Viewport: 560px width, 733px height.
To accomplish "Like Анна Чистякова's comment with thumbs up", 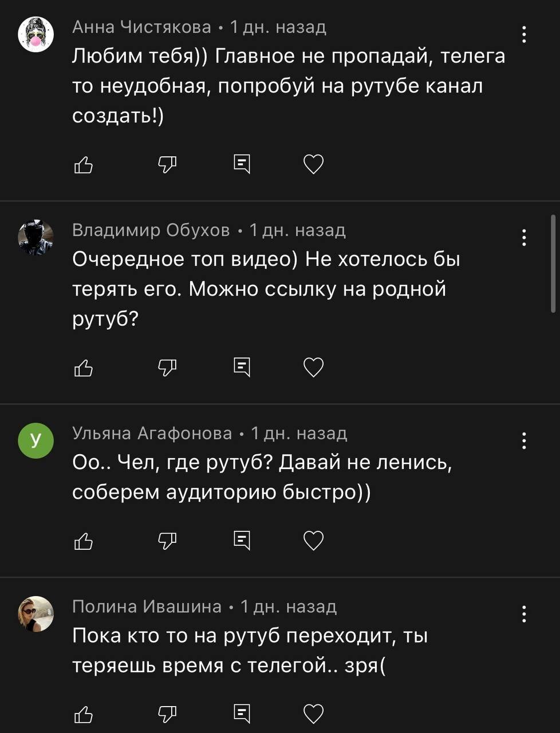I will [x=84, y=165].
